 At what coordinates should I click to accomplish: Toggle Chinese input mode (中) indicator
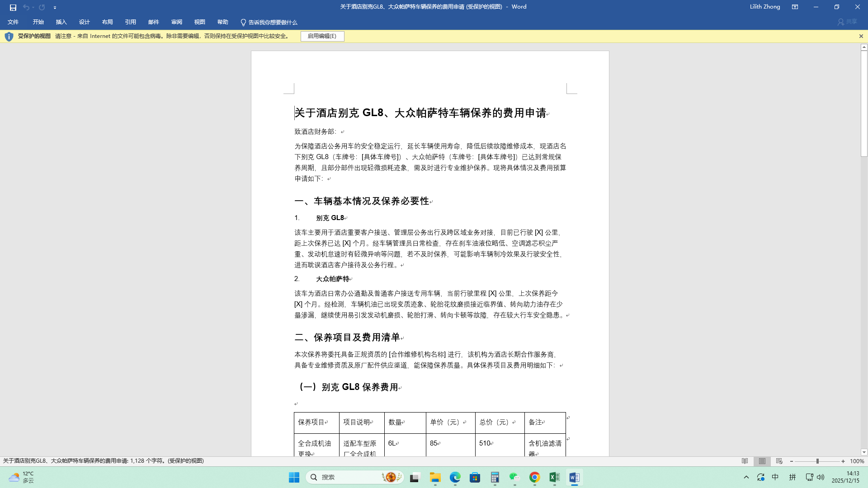[775, 478]
